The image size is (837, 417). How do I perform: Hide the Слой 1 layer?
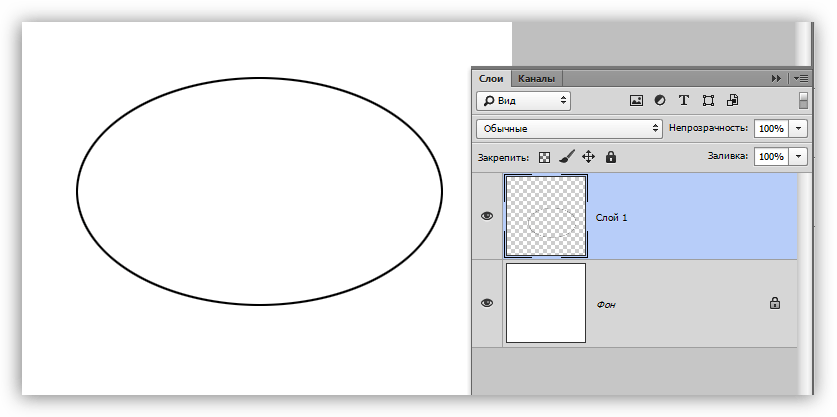(x=487, y=216)
